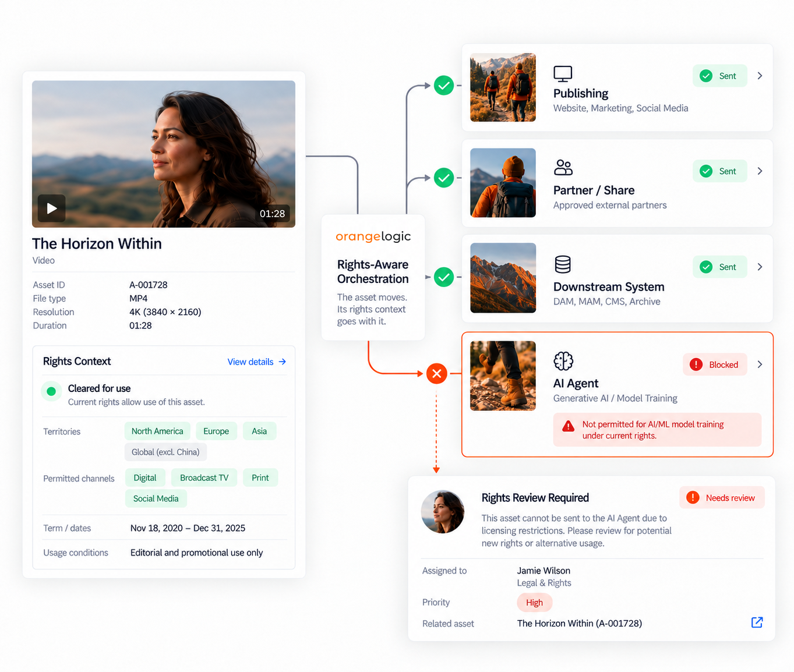Image resolution: width=794 pixels, height=672 pixels.
Task: Select the North America territory tag
Action: 157,431
